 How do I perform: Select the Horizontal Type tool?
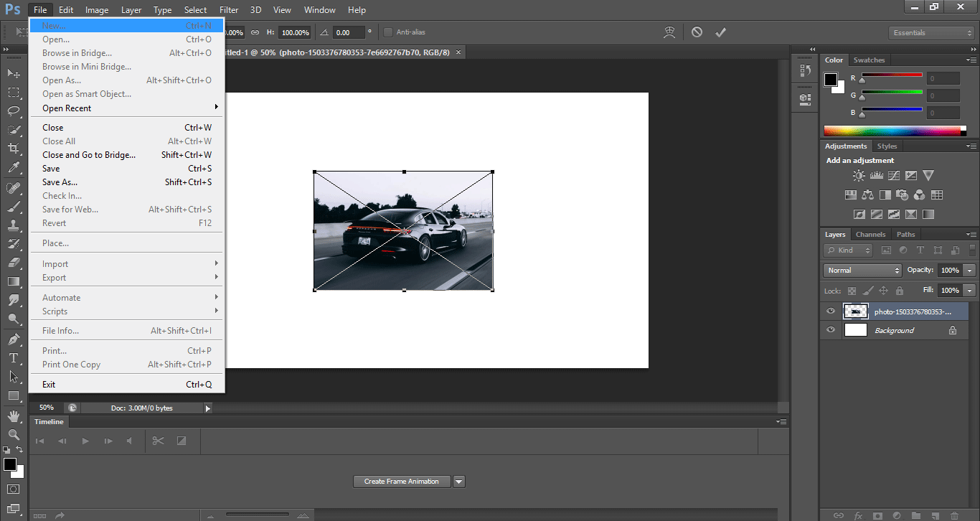(14, 357)
